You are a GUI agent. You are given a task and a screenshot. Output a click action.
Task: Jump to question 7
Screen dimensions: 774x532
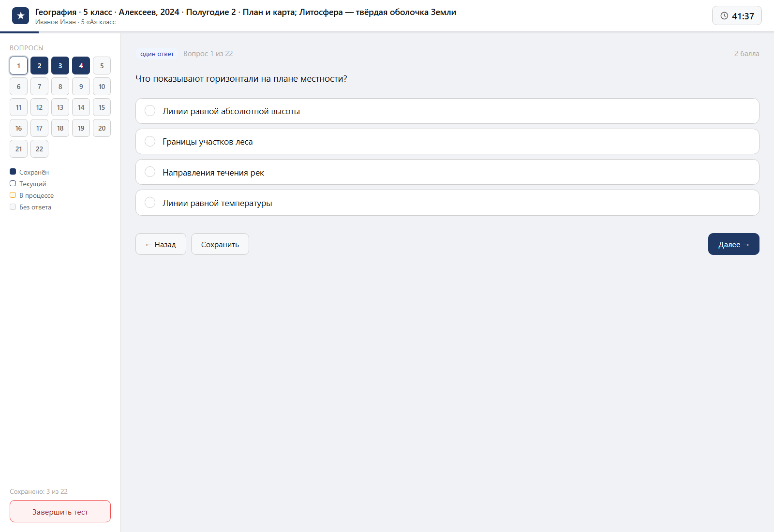pyautogui.click(x=39, y=87)
